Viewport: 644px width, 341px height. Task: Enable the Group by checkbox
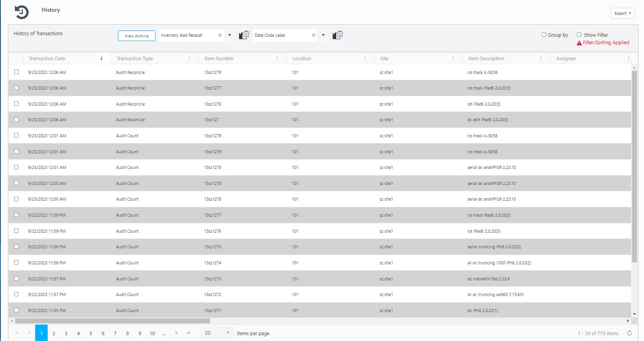click(x=544, y=35)
